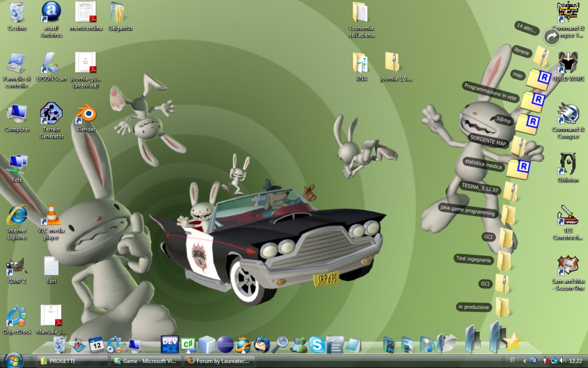This screenshot has width=588, height=368.
Task: Launch Blender from the desktop
Action: point(86,118)
